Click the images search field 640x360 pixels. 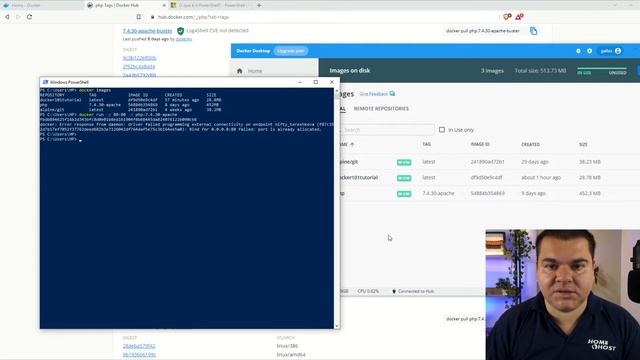coord(387,130)
